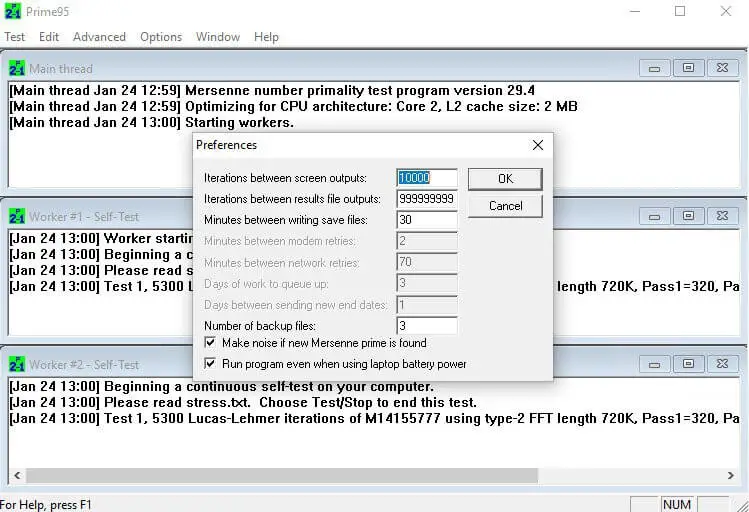Click 'Starting workers.' log line
This screenshot has width=749, height=512.
[x=151, y=122]
